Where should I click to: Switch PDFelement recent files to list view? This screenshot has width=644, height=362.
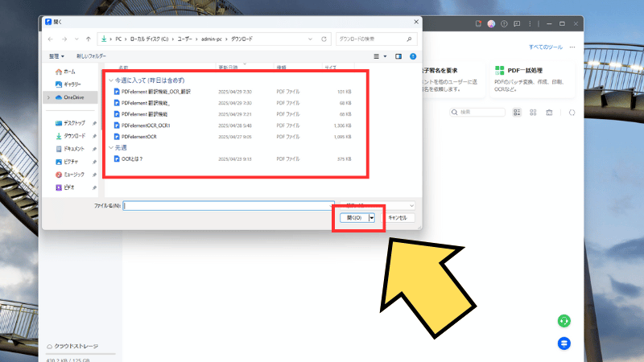(x=517, y=113)
